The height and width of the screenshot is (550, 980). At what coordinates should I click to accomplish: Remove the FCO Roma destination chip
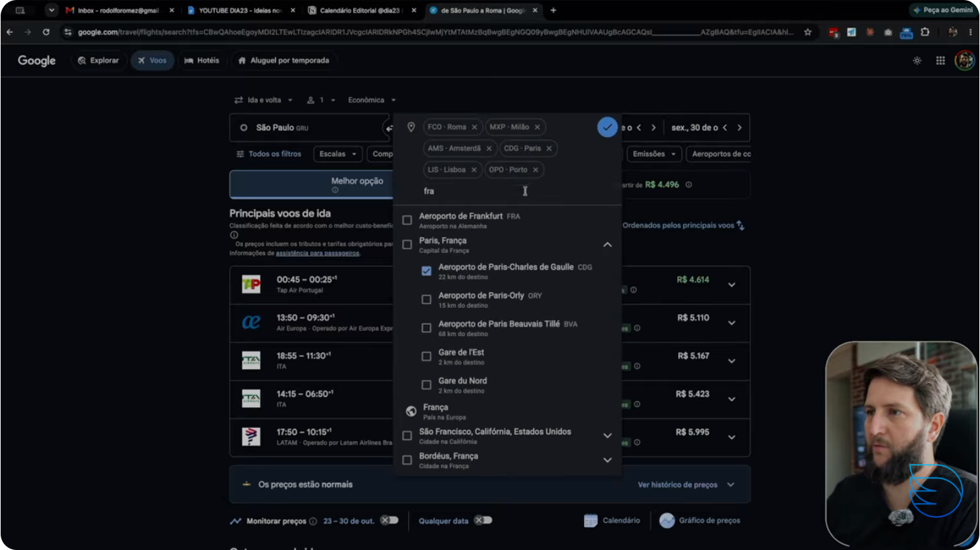pyautogui.click(x=475, y=127)
